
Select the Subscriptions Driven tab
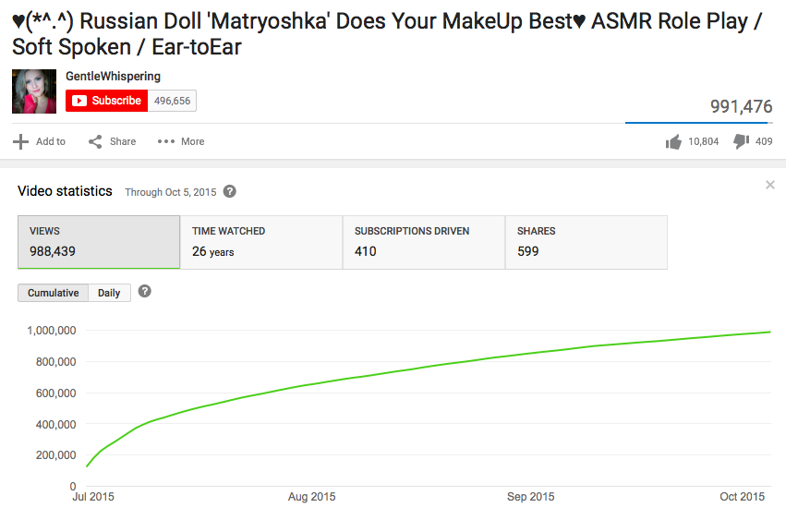424,242
